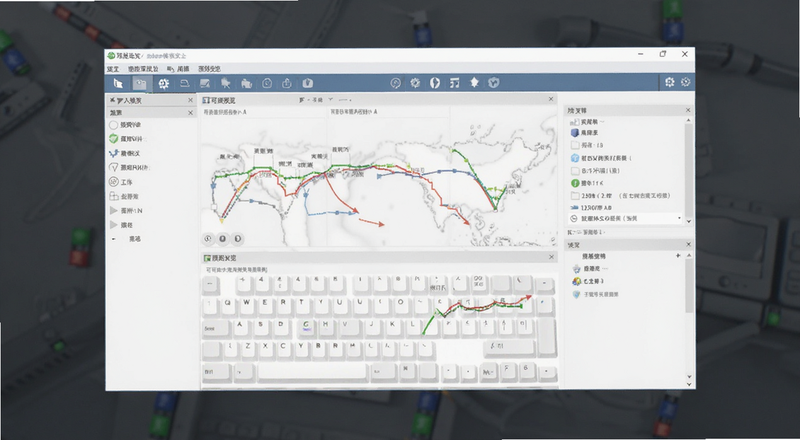Expand the left panel triangle row ending in N
Screen dimensions: 800x440
click(113, 210)
